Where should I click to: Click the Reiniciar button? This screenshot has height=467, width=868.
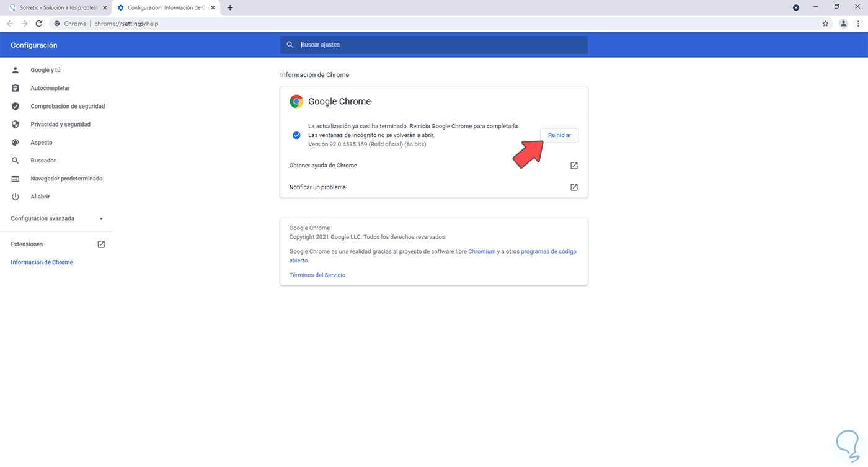pos(559,135)
